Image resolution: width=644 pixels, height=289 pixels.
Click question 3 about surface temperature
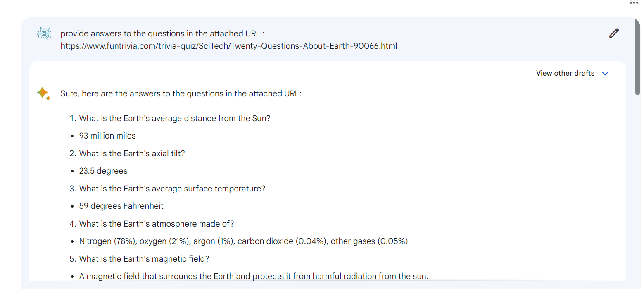click(172, 189)
